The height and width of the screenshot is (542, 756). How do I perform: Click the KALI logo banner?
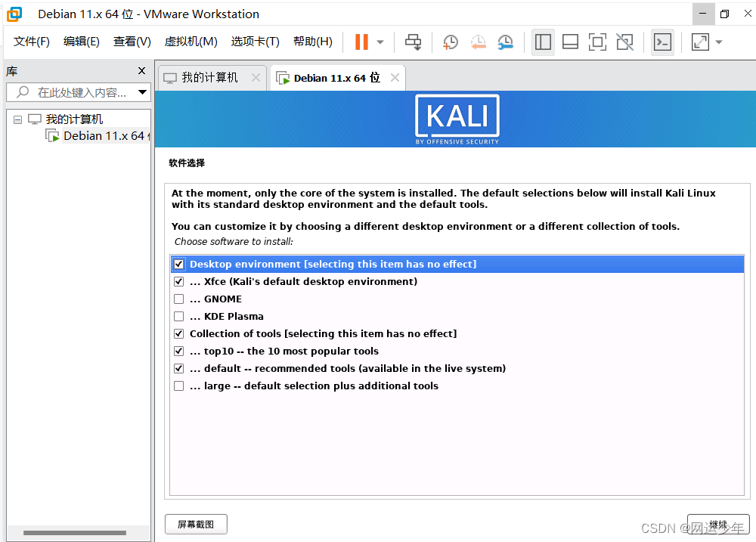tap(457, 119)
